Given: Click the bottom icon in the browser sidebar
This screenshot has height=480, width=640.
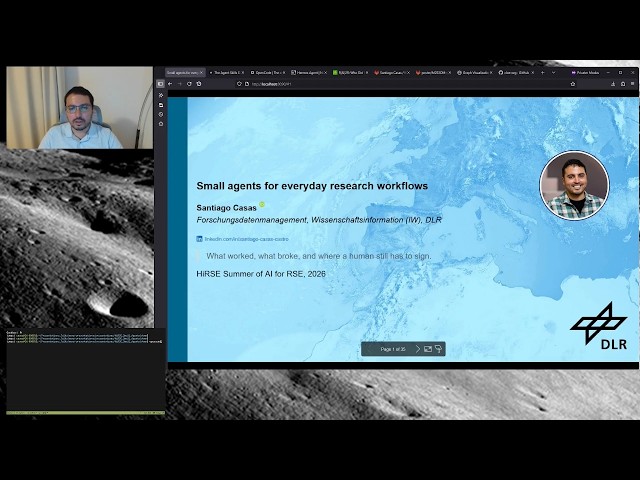Looking at the screenshot, I should (x=161, y=124).
